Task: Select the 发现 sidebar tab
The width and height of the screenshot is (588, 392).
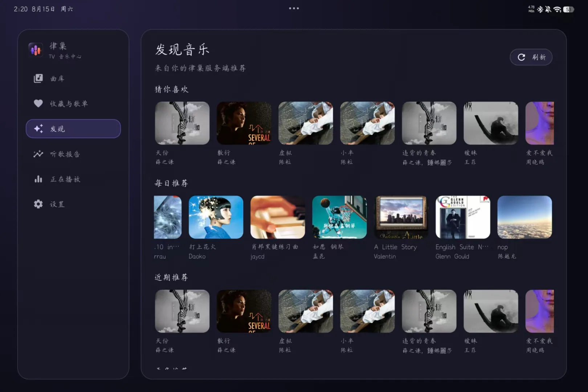Action: tap(73, 129)
